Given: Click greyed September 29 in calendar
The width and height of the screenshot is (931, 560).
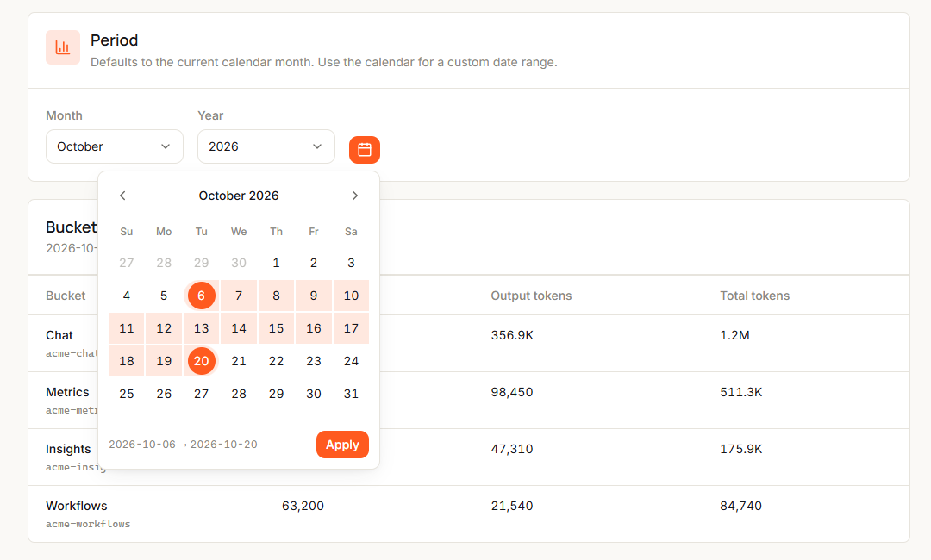Looking at the screenshot, I should (x=201, y=263).
